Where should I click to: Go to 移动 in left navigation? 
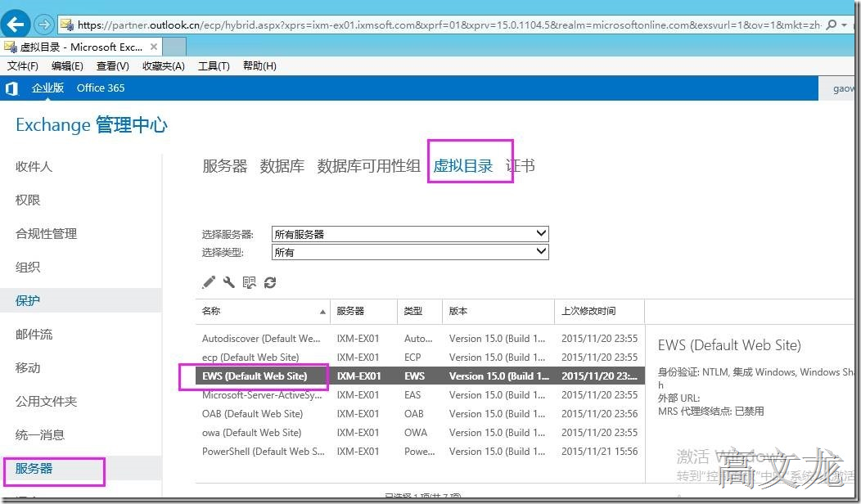pyautogui.click(x=28, y=367)
